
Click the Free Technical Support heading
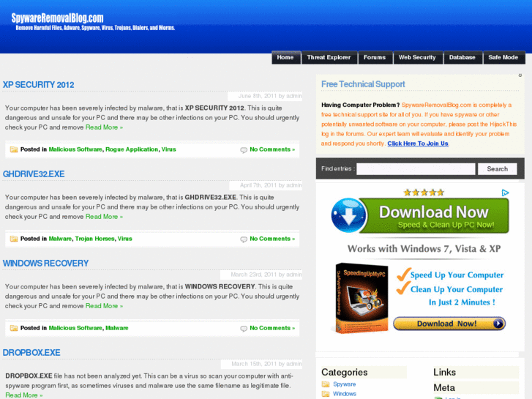pos(363,84)
